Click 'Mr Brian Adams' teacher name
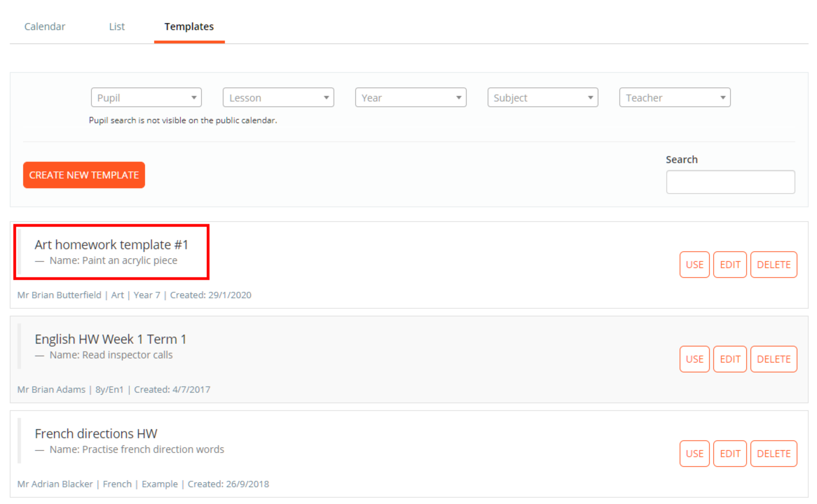This screenshot has width=817, height=504. pos(51,390)
